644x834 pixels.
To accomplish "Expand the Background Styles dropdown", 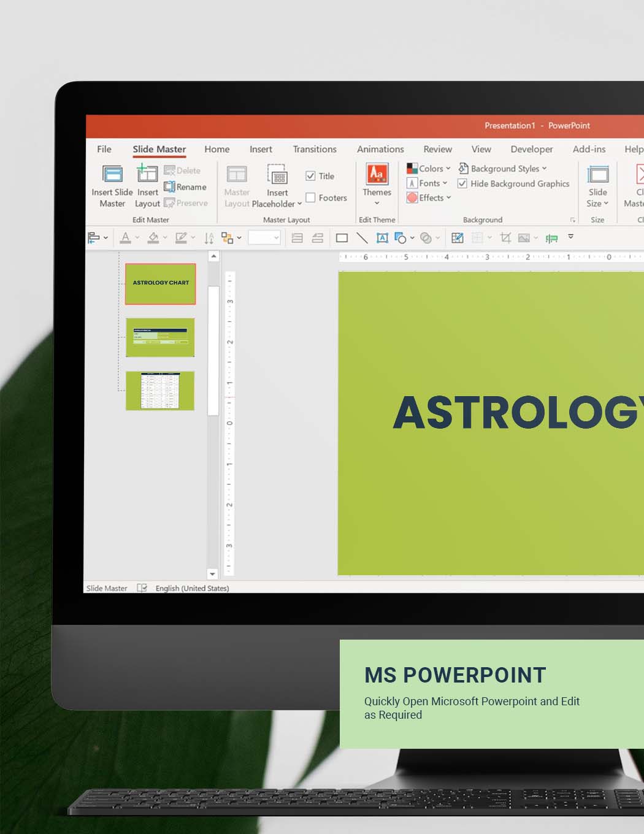I will click(x=503, y=169).
